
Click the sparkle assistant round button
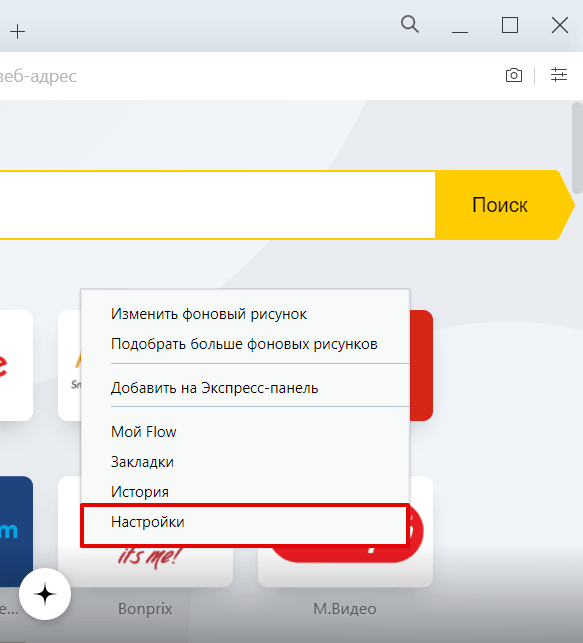[45, 594]
